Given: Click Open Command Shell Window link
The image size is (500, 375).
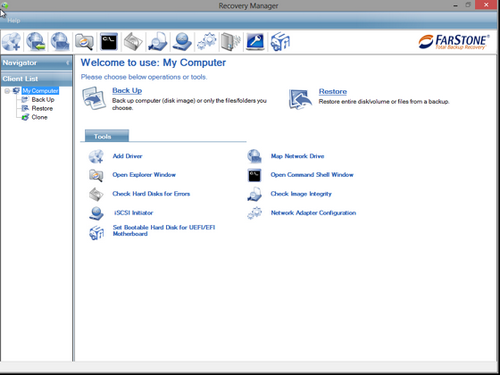Looking at the screenshot, I should [312, 175].
